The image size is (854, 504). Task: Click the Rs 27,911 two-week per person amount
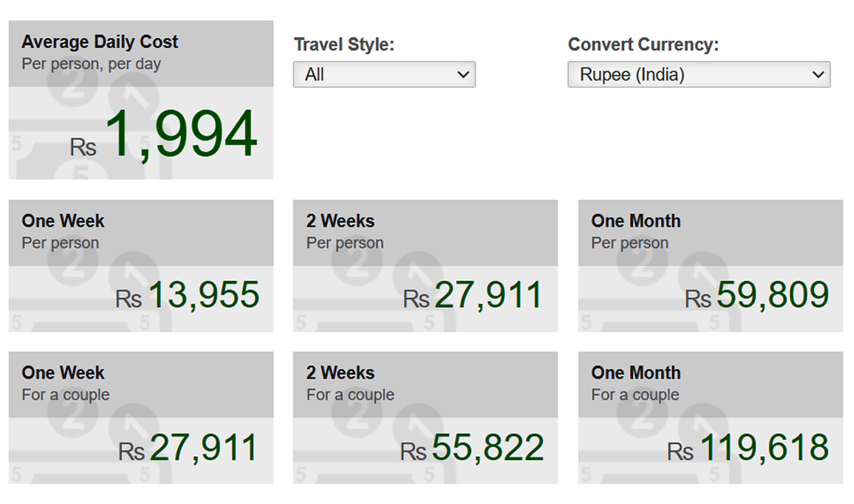[x=473, y=295]
